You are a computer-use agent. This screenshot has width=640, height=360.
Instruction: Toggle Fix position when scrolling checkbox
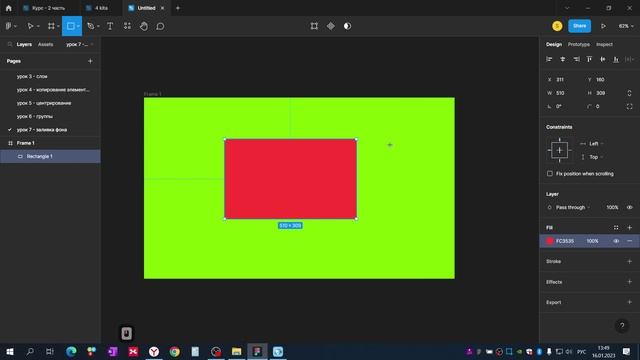tap(550, 174)
